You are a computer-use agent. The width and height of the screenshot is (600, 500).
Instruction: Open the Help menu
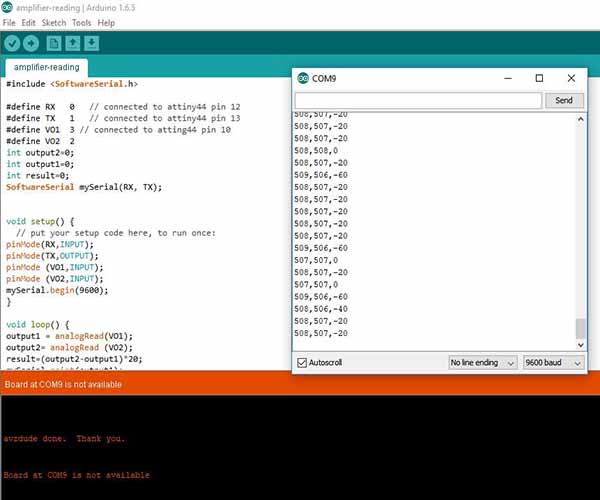pos(106,23)
